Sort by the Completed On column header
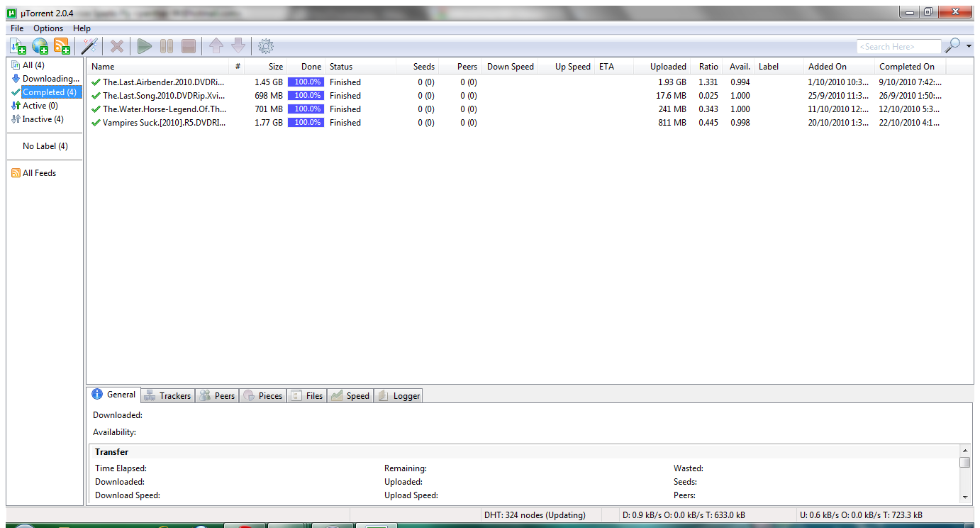The height and width of the screenshot is (528, 980). [911, 67]
